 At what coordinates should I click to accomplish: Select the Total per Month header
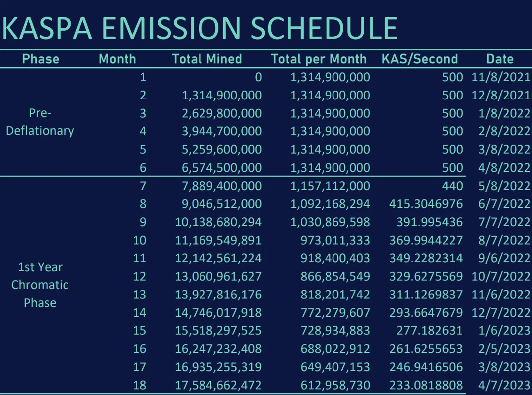click(319, 59)
